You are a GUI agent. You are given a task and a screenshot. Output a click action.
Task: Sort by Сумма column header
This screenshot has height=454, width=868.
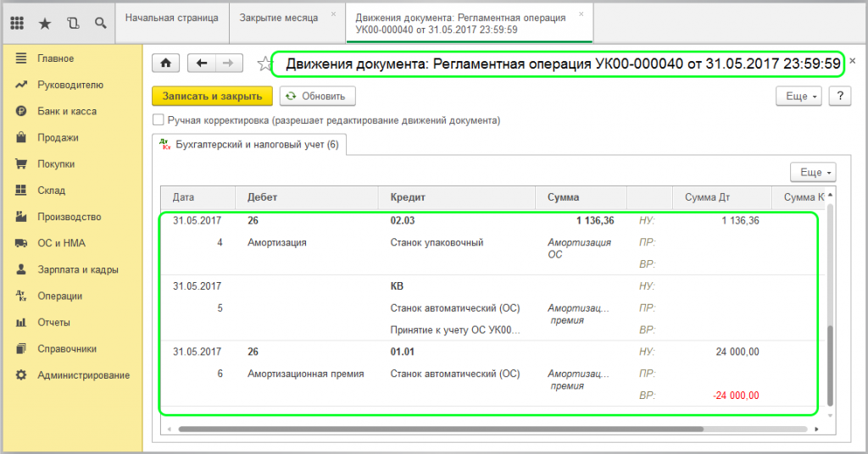click(x=564, y=197)
